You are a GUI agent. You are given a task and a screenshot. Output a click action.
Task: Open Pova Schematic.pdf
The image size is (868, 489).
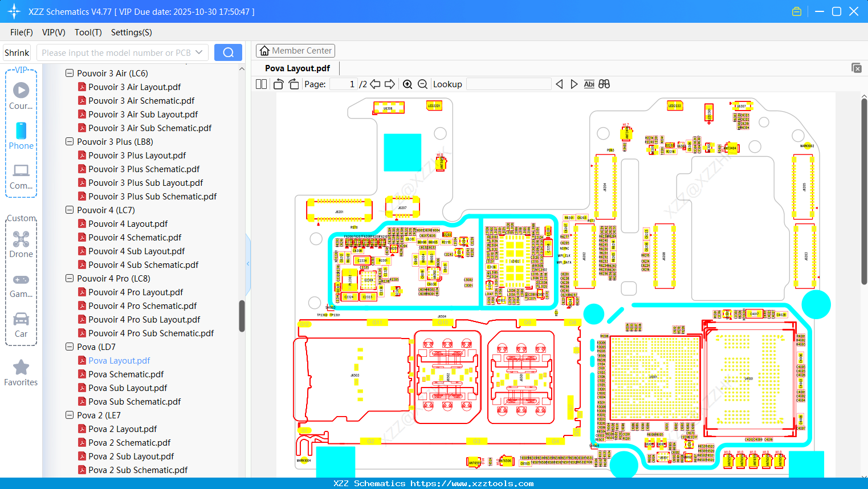pos(126,374)
